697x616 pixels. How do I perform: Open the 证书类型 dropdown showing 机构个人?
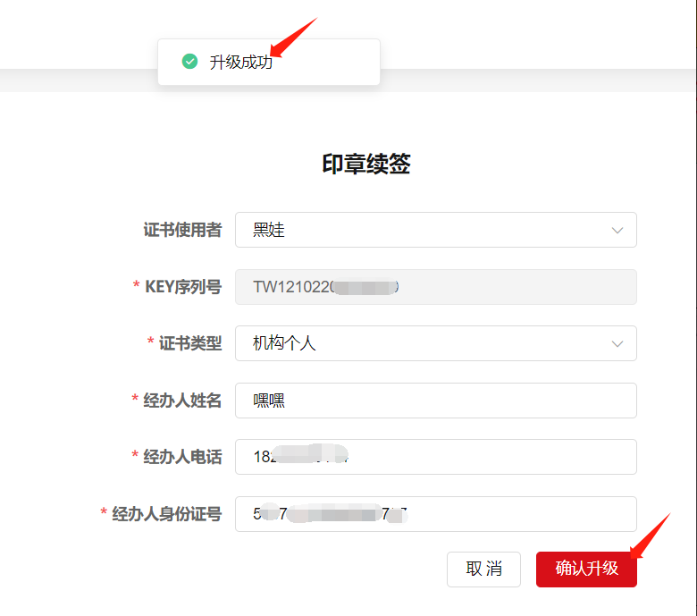(420, 343)
